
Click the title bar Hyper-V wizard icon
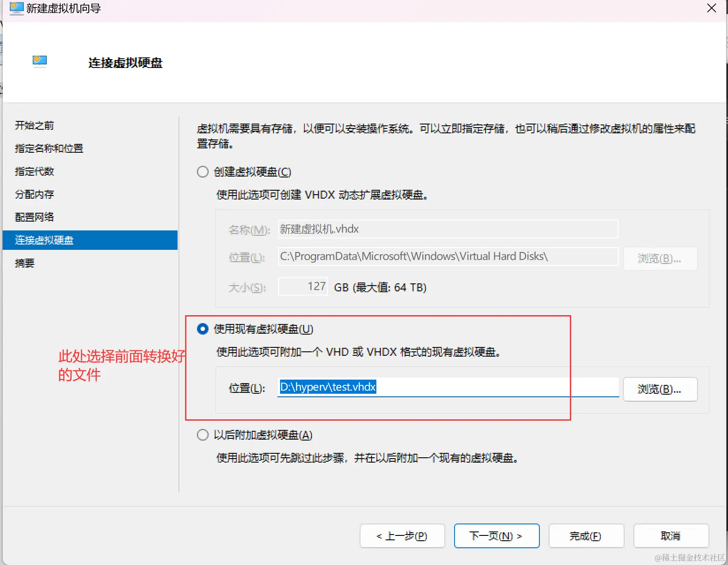16,8
